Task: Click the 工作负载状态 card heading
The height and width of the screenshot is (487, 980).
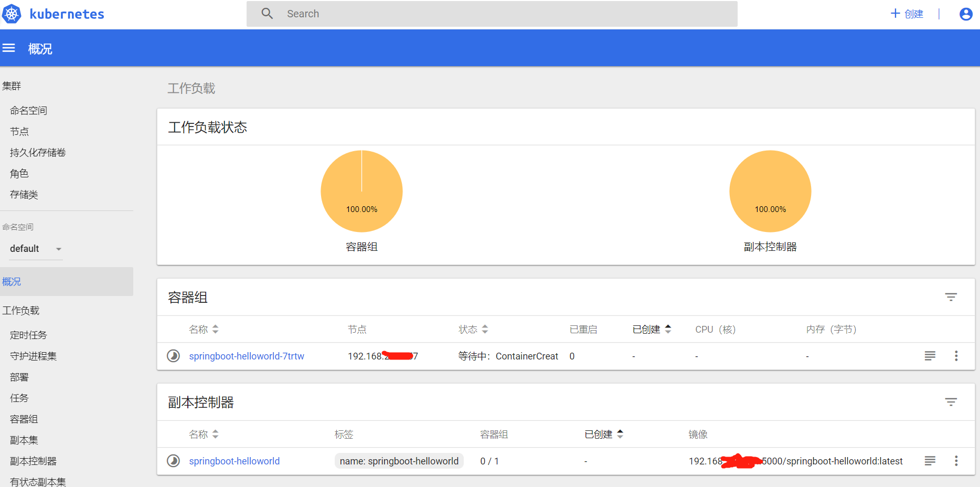Action: (x=208, y=127)
